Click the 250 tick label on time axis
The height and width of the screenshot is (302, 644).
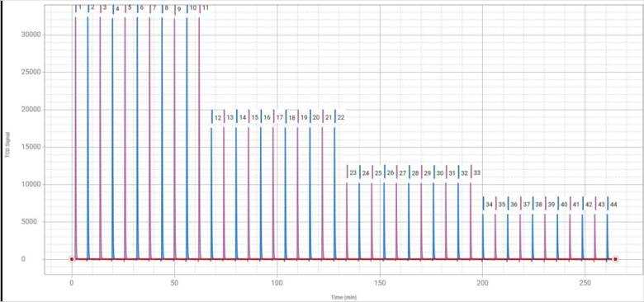(x=585, y=283)
